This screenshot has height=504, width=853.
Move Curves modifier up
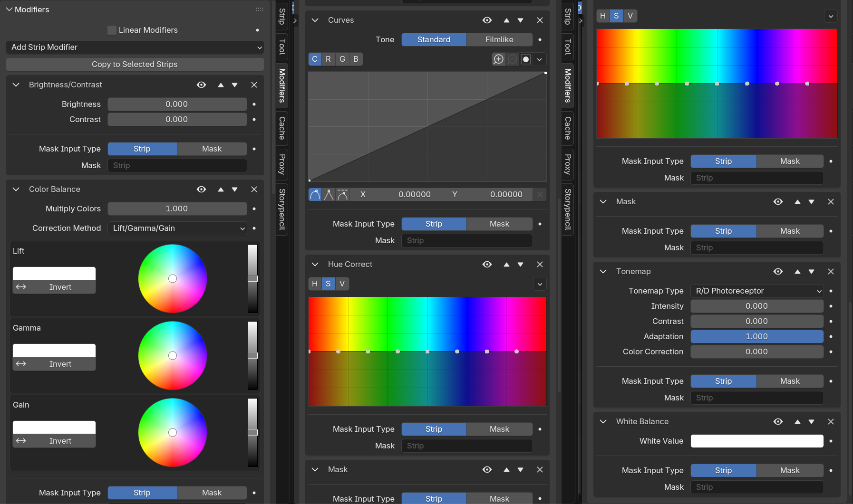click(506, 20)
